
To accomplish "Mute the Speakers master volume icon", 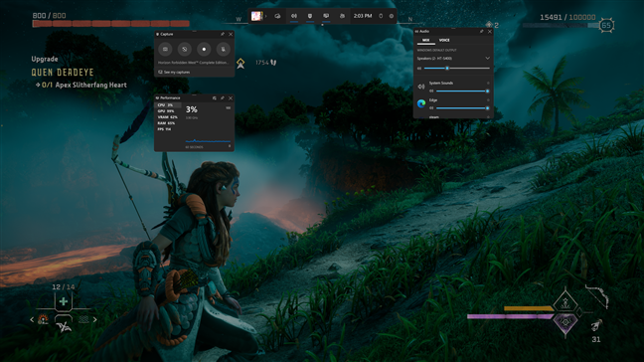I will (x=419, y=69).
